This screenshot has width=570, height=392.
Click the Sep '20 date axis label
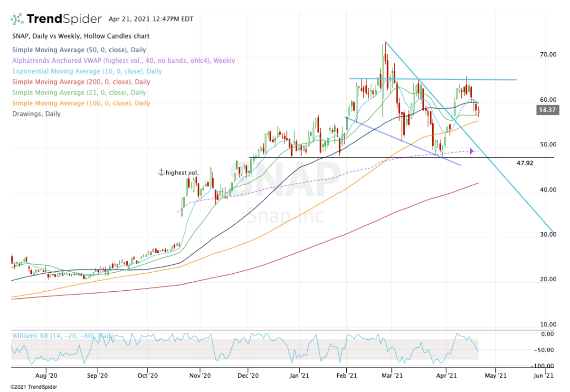(96, 375)
